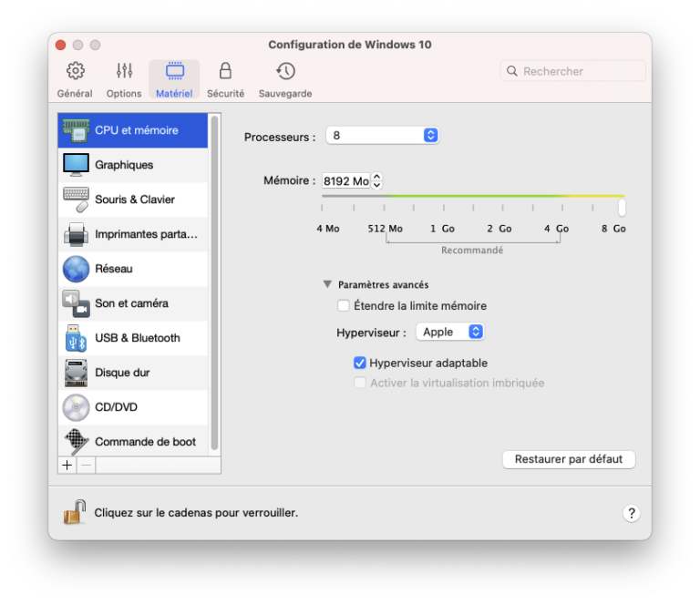Open the Sécurité padlock icon
This screenshot has width=700, height=604.
click(x=225, y=70)
